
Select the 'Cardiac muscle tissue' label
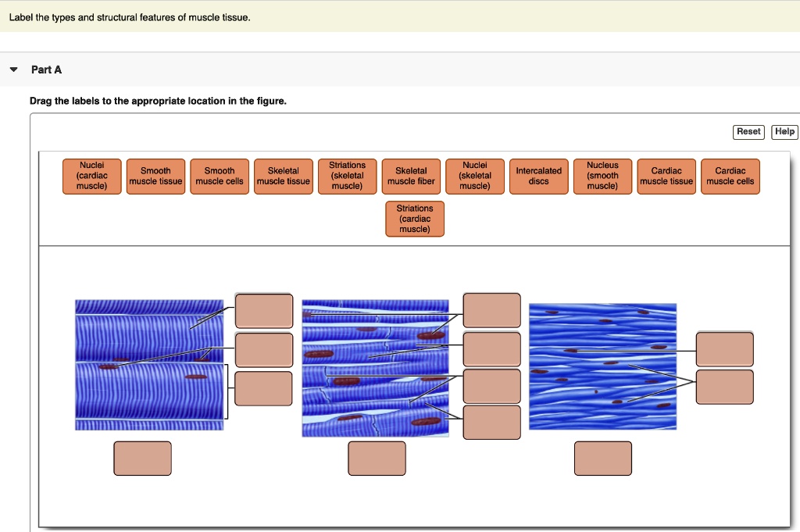[666, 177]
